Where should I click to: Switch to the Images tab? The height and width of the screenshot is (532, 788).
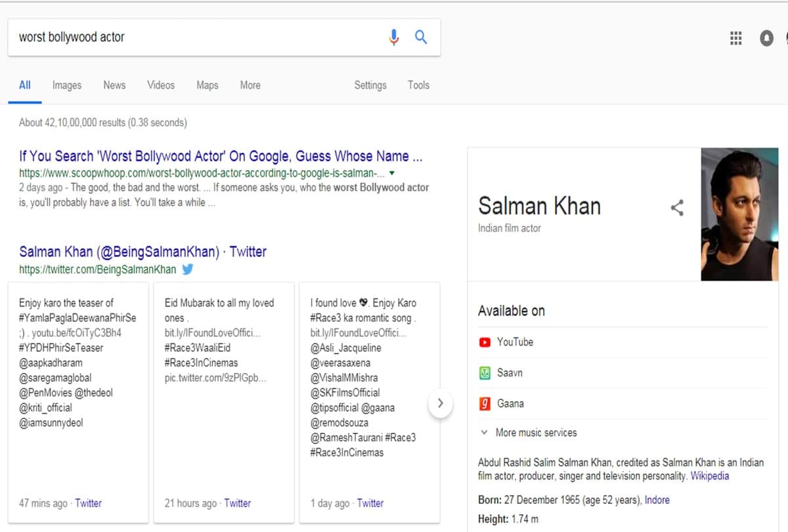pos(67,85)
